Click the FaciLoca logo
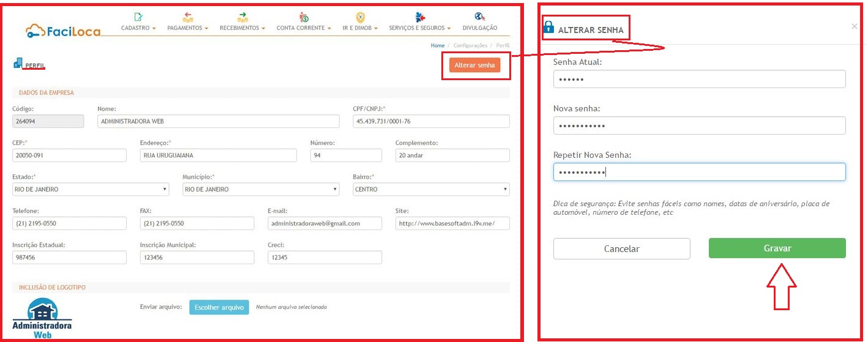868x342 pixels. coord(63,31)
